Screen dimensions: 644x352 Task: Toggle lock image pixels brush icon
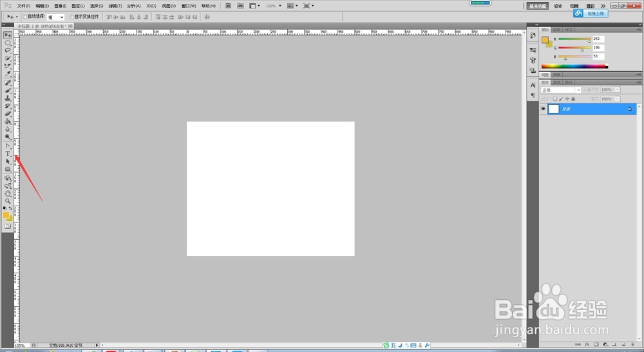pos(561,99)
